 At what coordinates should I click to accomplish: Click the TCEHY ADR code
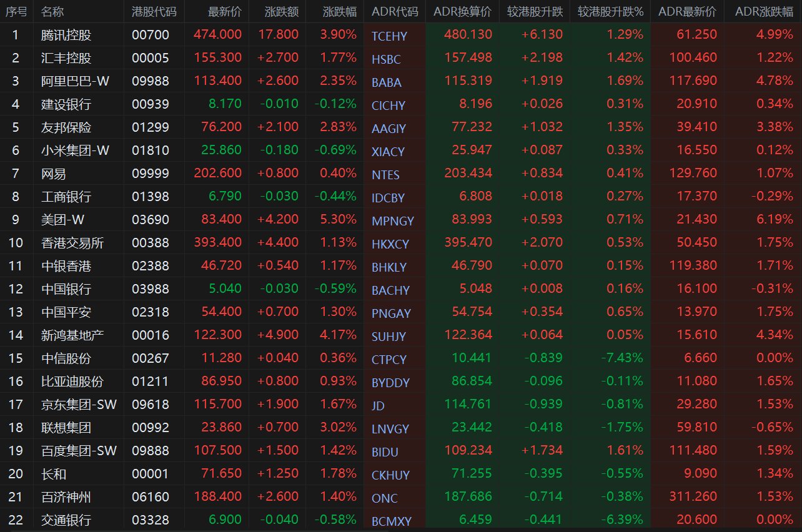(x=389, y=36)
